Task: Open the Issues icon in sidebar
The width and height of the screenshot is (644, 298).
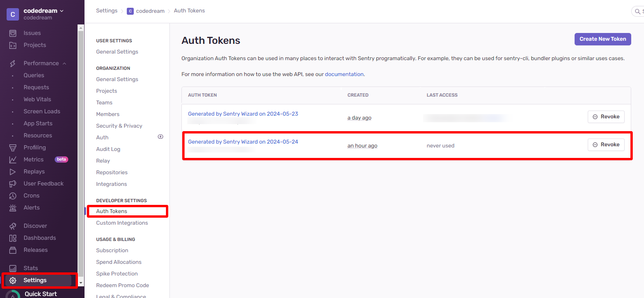Action: (13, 33)
